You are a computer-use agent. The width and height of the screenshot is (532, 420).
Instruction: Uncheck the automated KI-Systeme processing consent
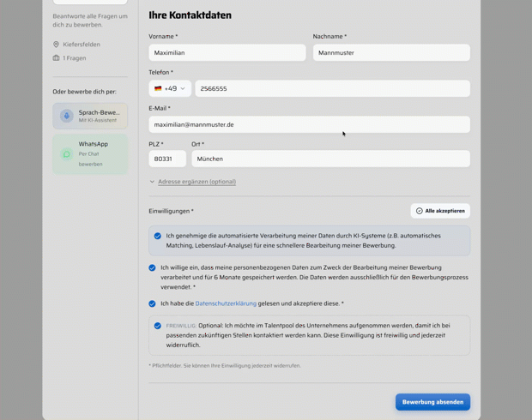point(157,236)
